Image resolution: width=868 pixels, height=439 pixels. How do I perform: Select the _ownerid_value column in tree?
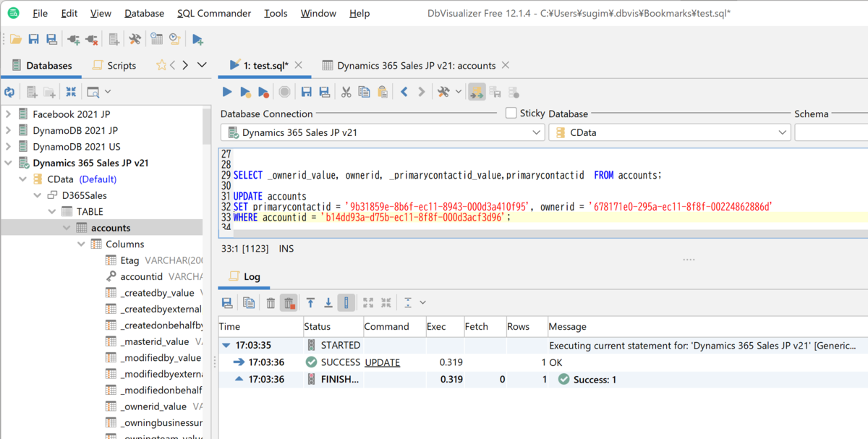(153, 406)
